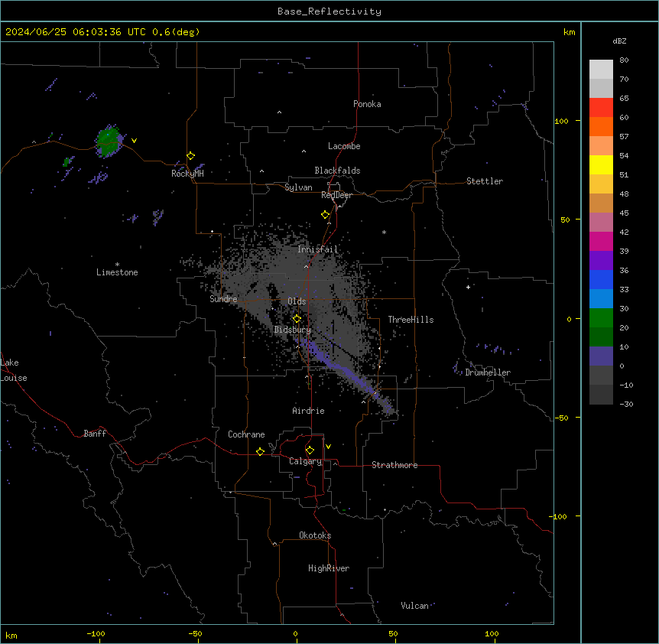Select the Limestone label
659x644 pixels.
117,272
